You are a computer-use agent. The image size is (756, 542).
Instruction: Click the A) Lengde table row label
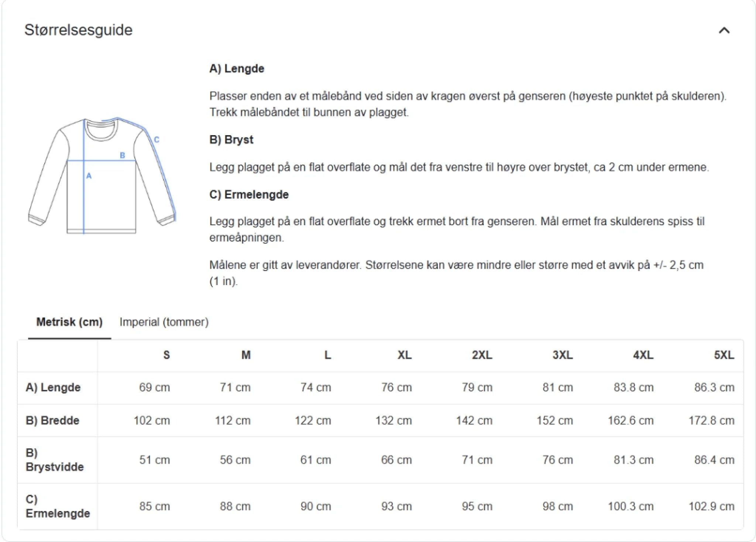(53, 388)
